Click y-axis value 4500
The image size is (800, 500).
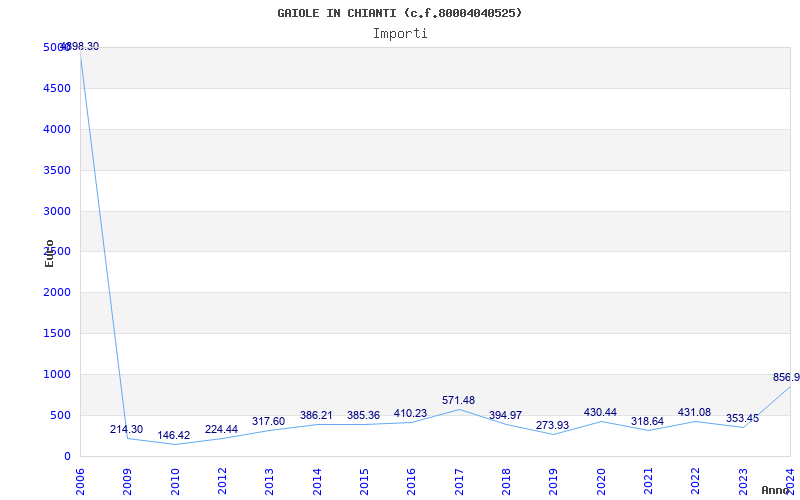click(57, 89)
